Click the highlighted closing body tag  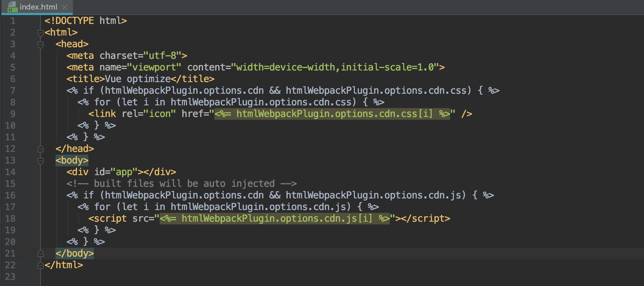(x=75, y=253)
